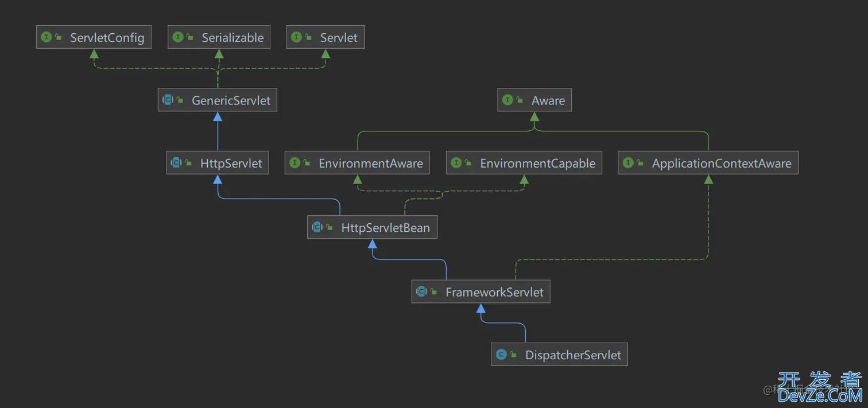
Task: Click the public lock icon beside ServletConfig
Action: (58, 37)
